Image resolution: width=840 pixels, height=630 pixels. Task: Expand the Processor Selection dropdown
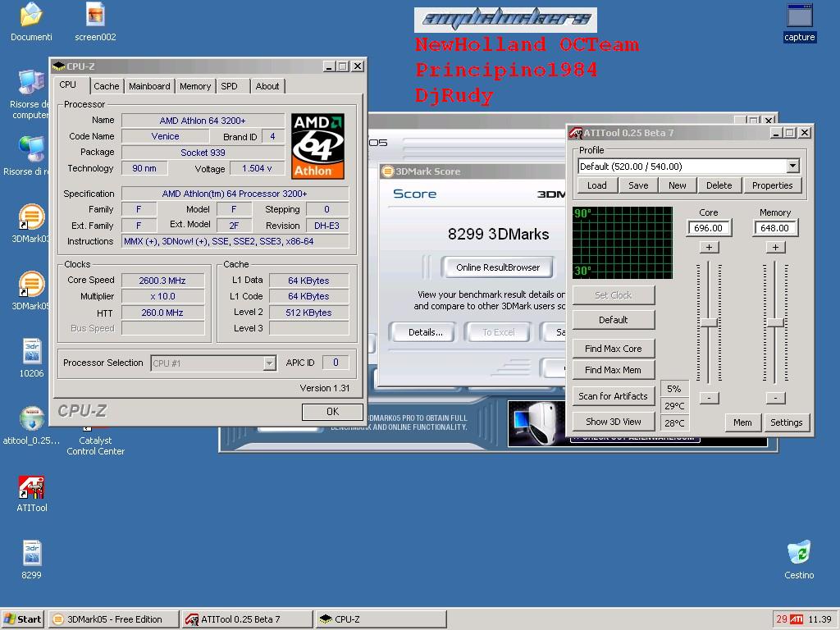tap(269, 363)
